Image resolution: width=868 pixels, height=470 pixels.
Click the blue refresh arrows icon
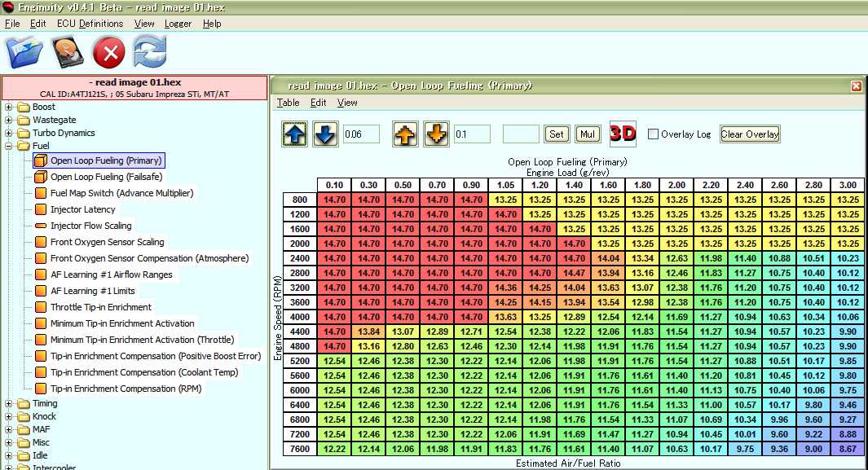point(150,53)
